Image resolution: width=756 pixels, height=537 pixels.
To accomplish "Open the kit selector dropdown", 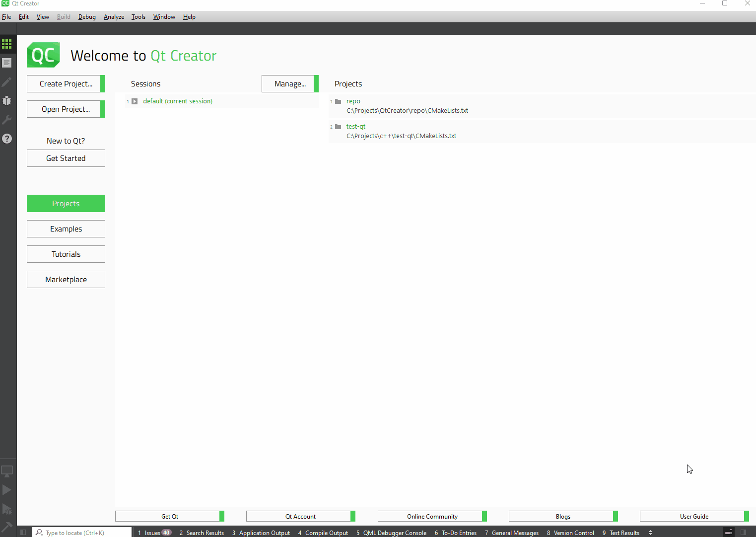I will coord(7,471).
